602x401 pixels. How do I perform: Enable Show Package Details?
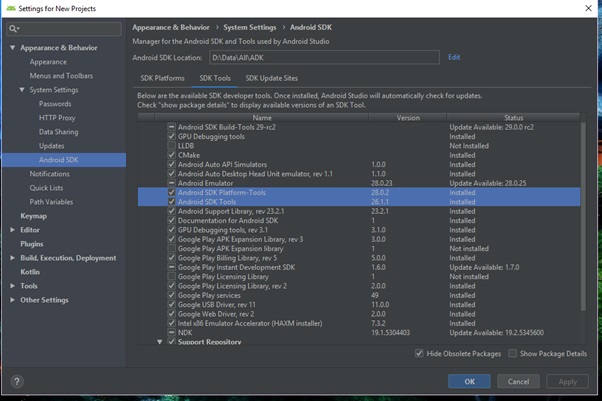512,353
